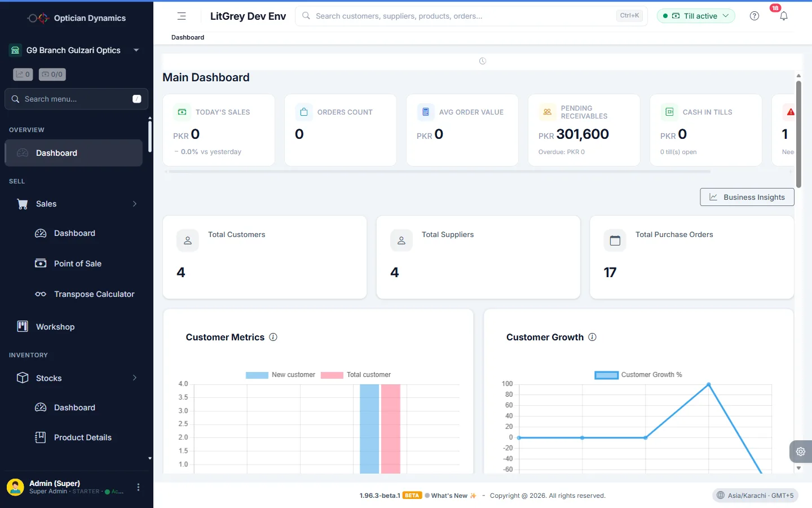This screenshot has height=508, width=812.
Task: Expand the Sales menu chevron
Action: point(135,204)
